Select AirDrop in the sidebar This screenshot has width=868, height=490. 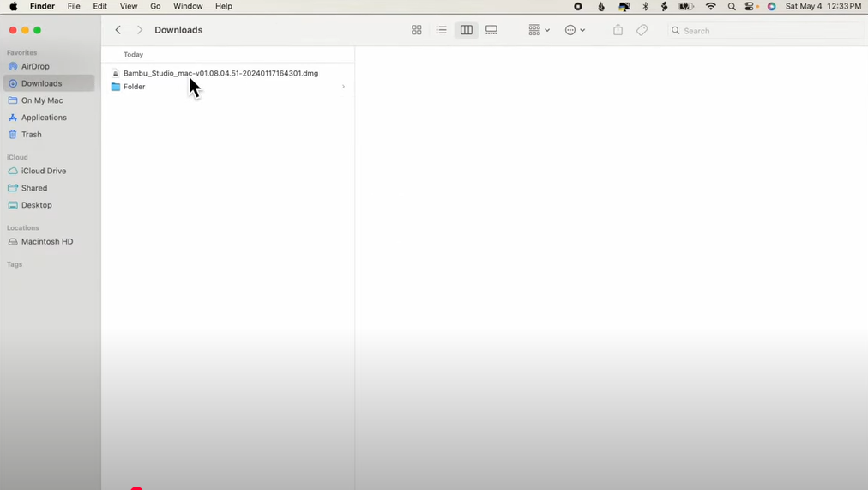pyautogui.click(x=49, y=66)
